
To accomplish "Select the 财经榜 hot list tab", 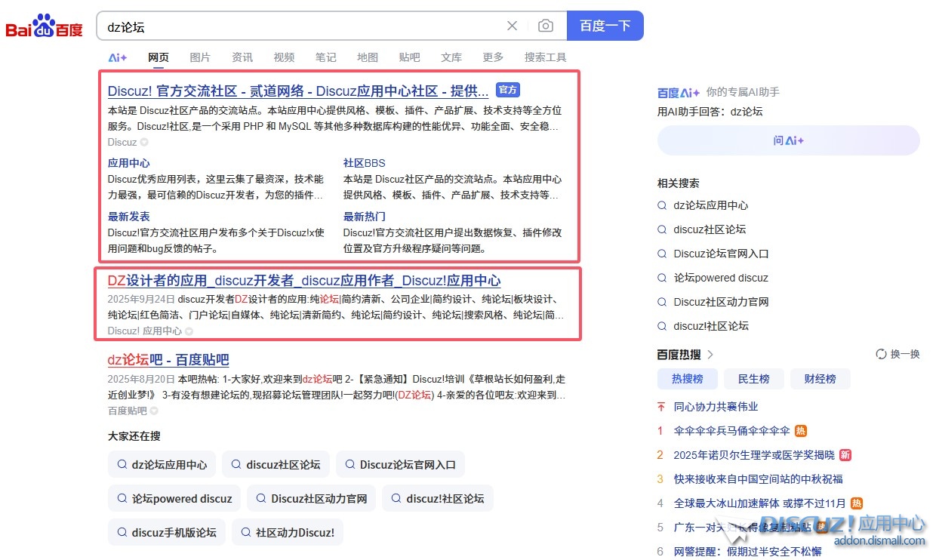I will pyautogui.click(x=820, y=379).
